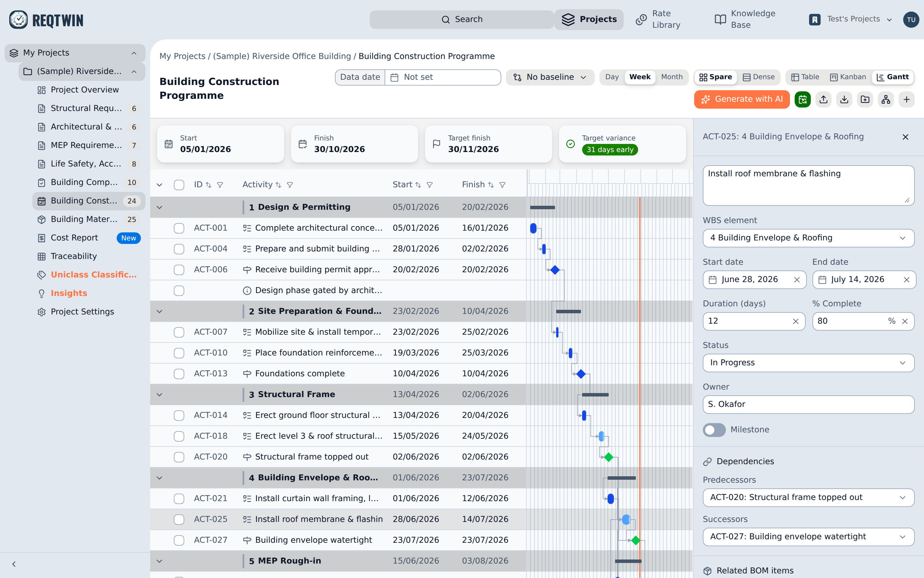The width and height of the screenshot is (924, 578).
Task: Tick the select-all checkbox in table header
Action: [179, 185]
